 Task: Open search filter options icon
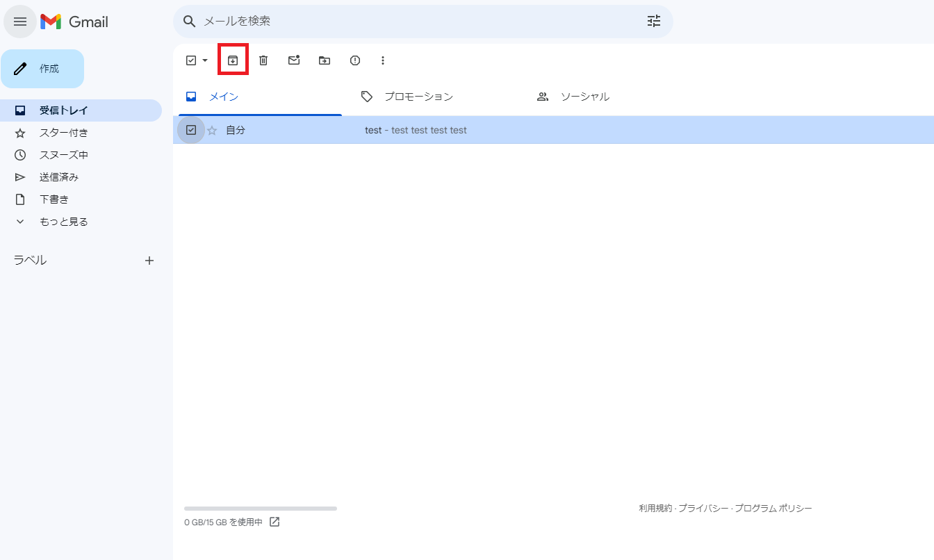(x=654, y=22)
